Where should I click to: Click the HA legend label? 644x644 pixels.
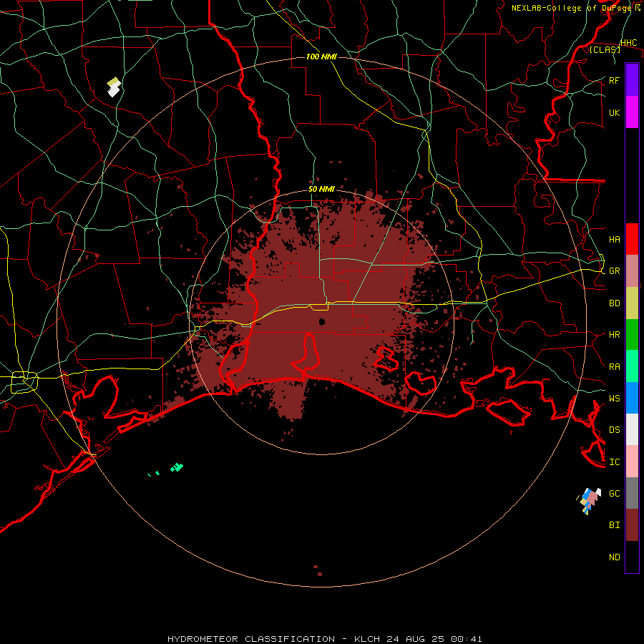point(614,239)
